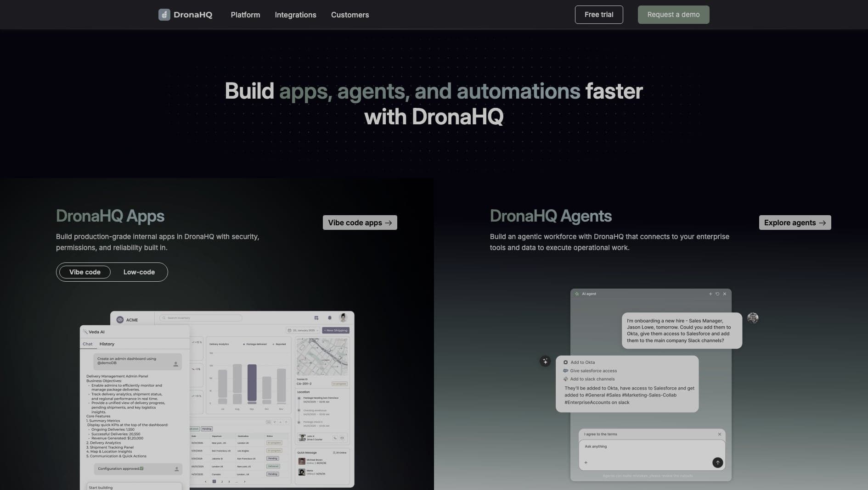Switch to the Chat tab in Veda AI
The height and width of the screenshot is (490, 868).
click(x=87, y=344)
